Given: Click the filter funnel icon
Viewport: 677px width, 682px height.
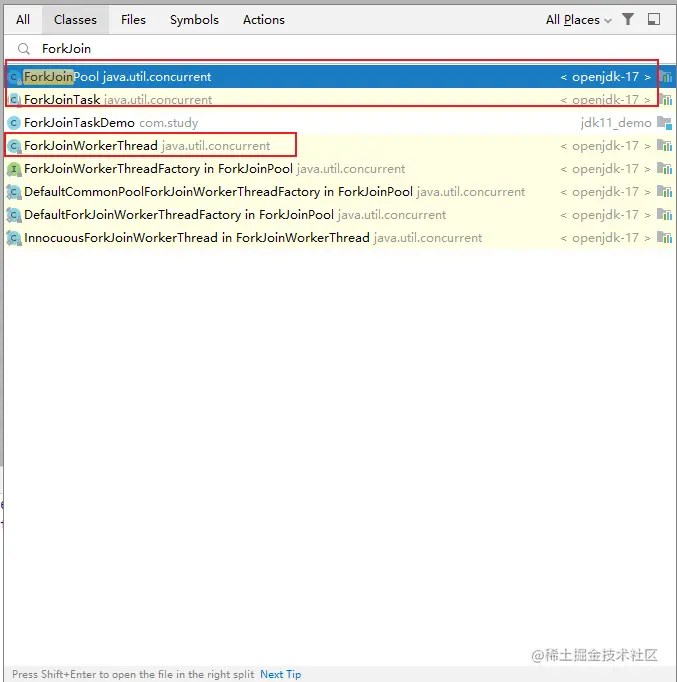Looking at the screenshot, I should pyautogui.click(x=627, y=19).
